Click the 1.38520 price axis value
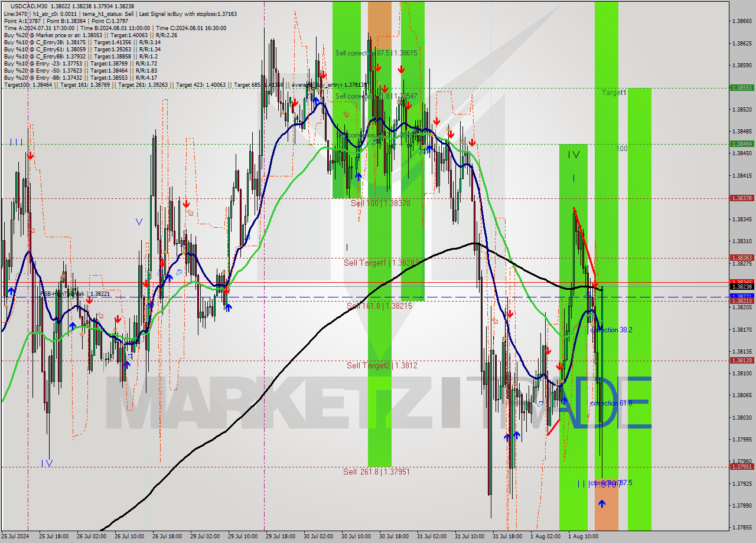Viewport: 756px width, 543px height. click(742, 110)
